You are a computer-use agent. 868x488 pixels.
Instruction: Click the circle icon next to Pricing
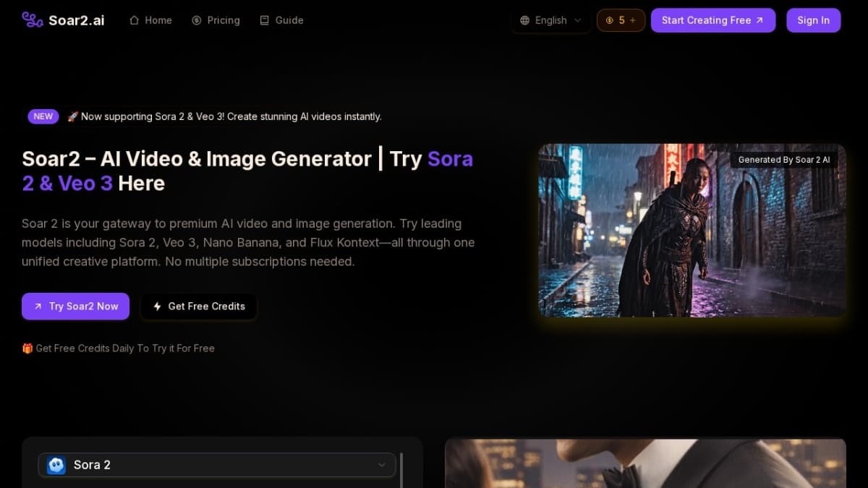pyautogui.click(x=196, y=20)
